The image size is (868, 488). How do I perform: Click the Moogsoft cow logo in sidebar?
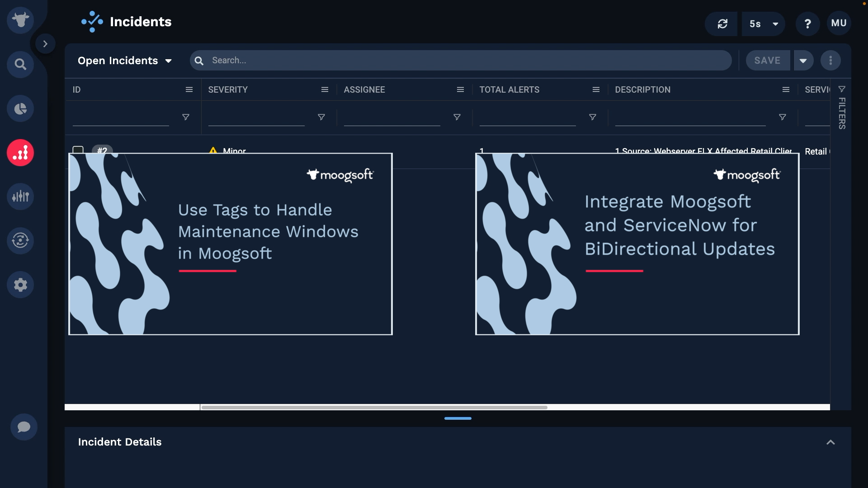[20, 20]
